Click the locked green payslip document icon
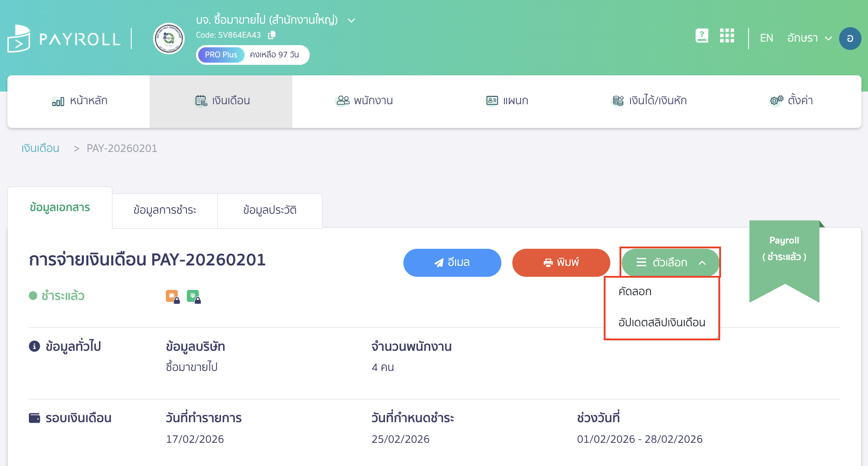 coord(194,296)
